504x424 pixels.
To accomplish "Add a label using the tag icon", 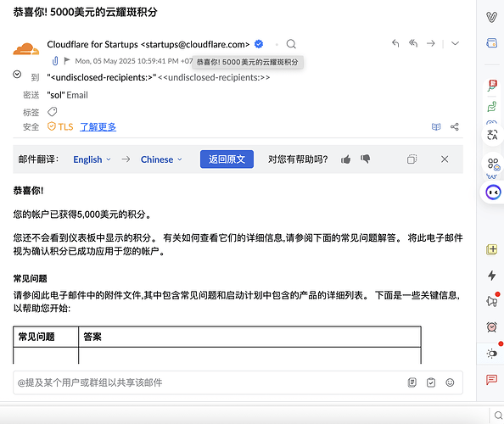I will coord(53,112).
